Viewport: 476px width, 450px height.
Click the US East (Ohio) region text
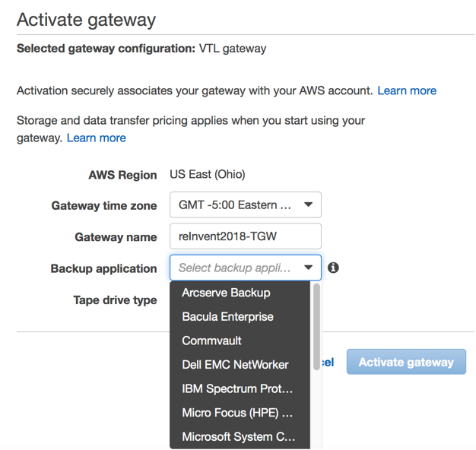pyautogui.click(x=208, y=174)
